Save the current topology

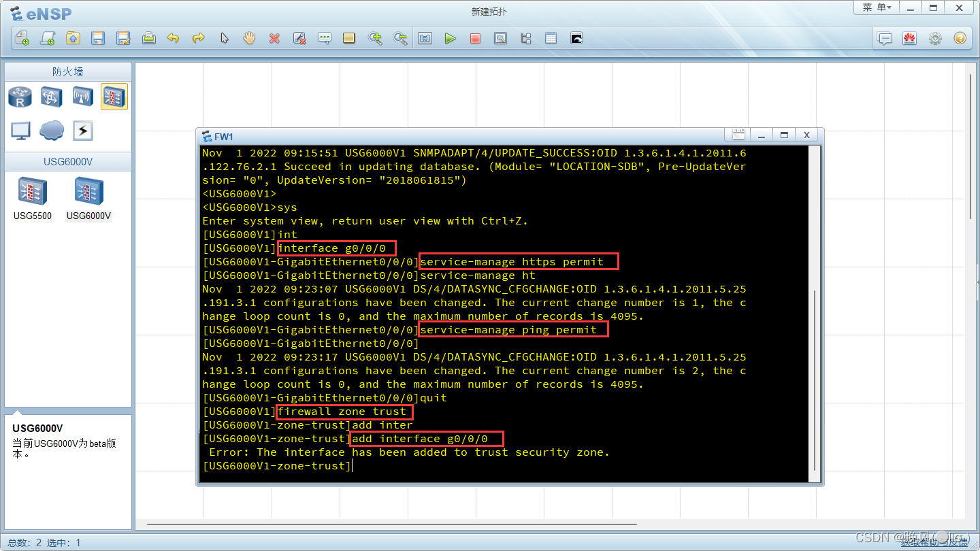(x=98, y=38)
